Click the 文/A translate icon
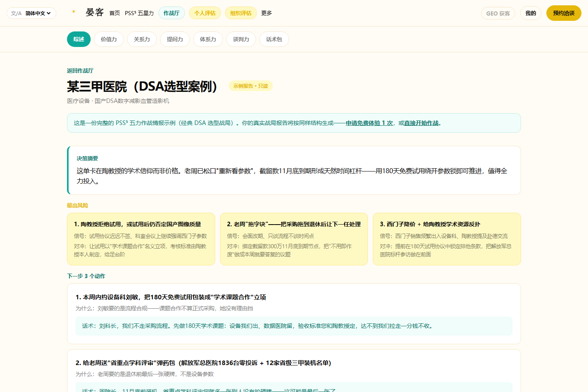 (16, 13)
